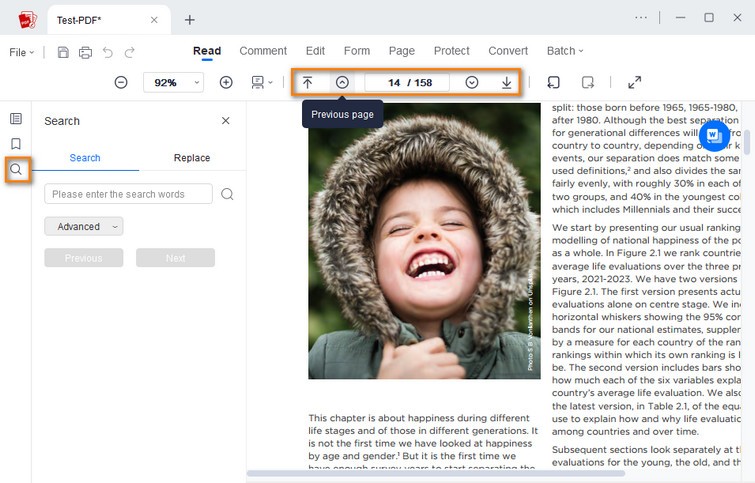Open the File menu
Viewport: 755px width, 483px height.
(22, 52)
